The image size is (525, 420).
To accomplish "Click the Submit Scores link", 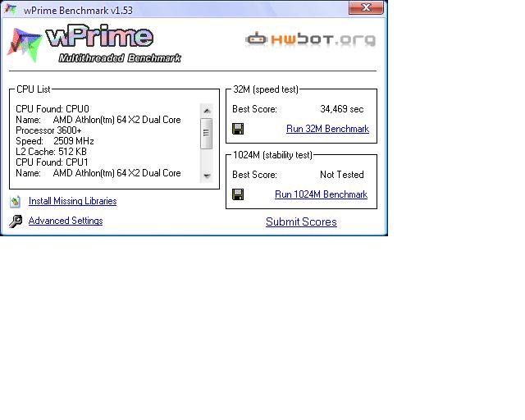I will [301, 221].
